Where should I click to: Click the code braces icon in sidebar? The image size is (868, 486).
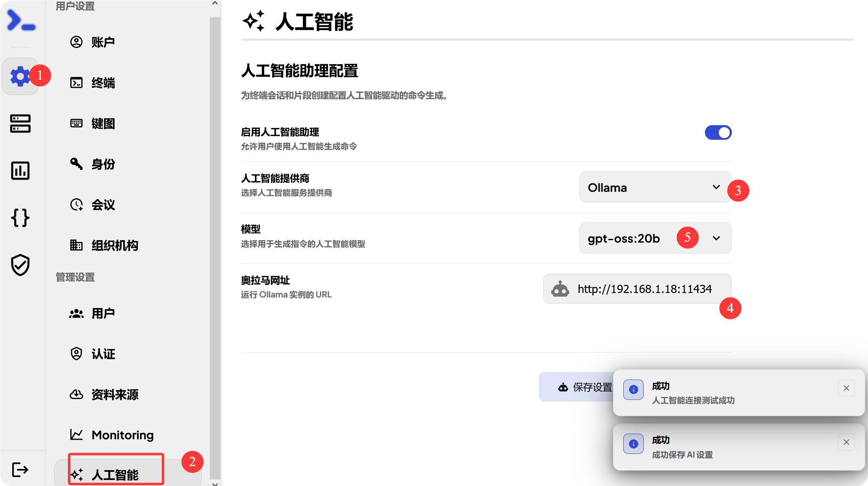(20, 218)
